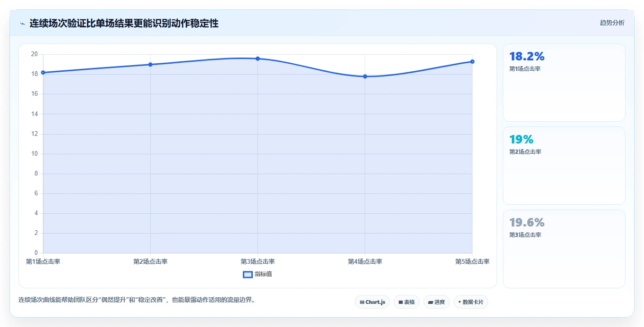Screen dimensions: 644x327
Task: Click the x-axis label 第4场点击率
Action: [365, 261]
